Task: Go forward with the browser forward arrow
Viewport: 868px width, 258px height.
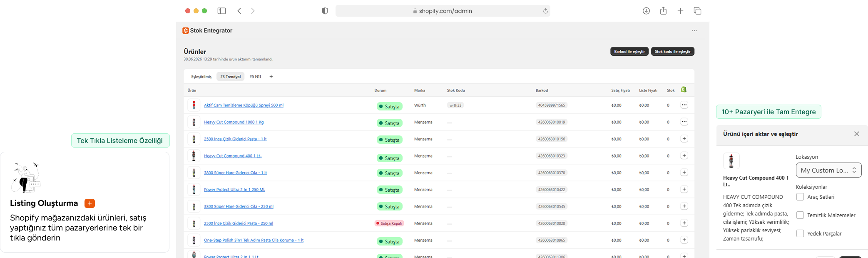Action: (253, 11)
